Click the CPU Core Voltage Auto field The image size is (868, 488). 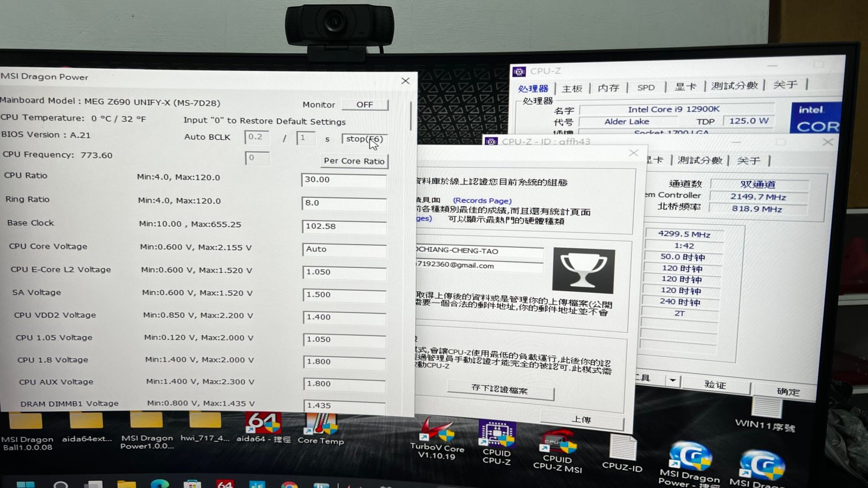(x=344, y=249)
